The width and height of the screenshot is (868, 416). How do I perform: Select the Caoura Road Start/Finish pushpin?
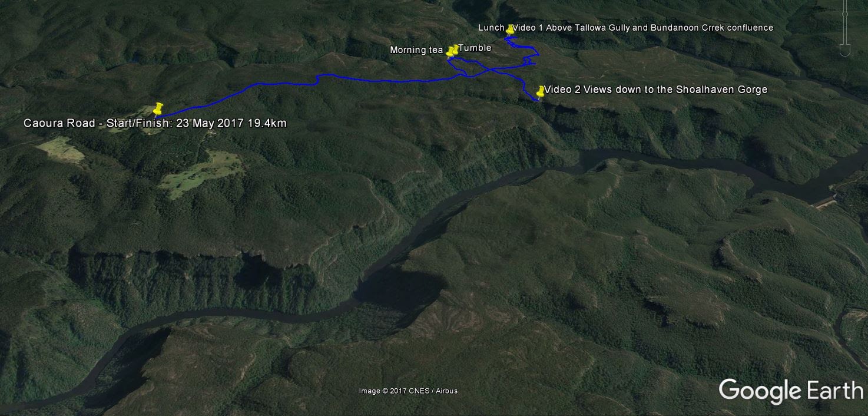(x=158, y=109)
